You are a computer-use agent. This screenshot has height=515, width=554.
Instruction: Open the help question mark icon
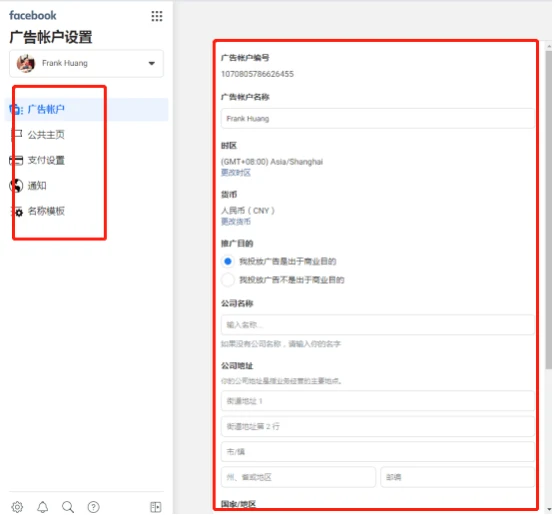pos(93,507)
